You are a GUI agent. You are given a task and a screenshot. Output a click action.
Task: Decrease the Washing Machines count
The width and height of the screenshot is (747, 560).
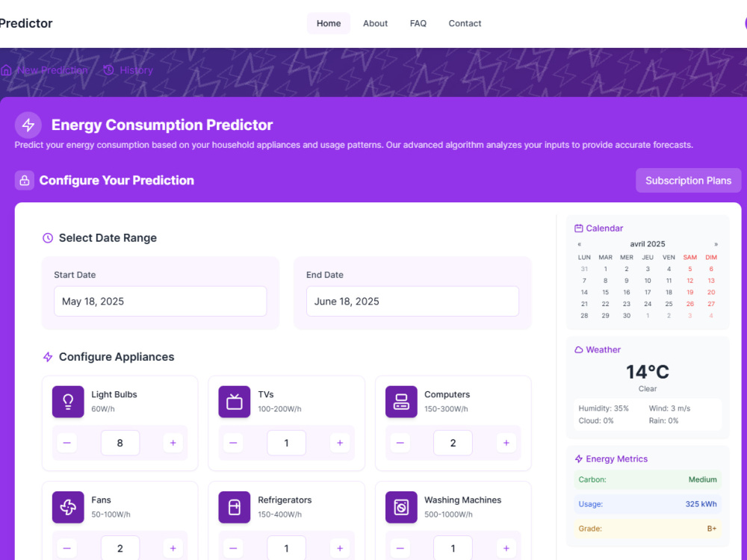click(400, 549)
